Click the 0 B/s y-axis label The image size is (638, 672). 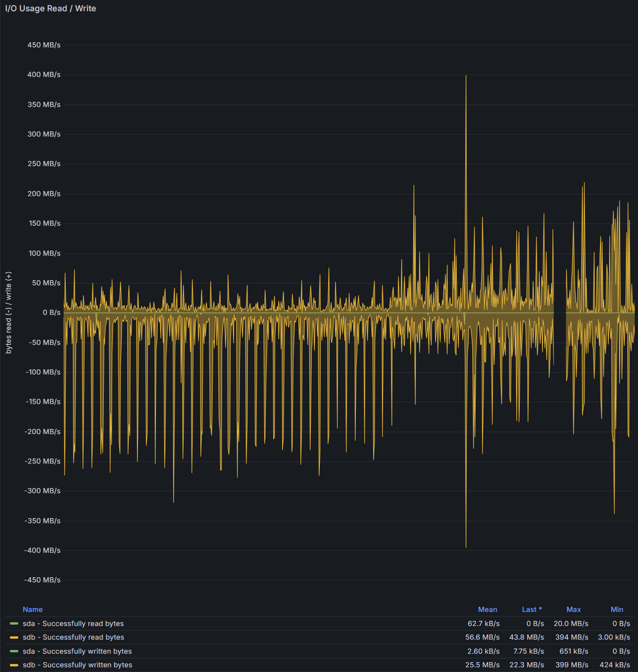tap(52, 313)
